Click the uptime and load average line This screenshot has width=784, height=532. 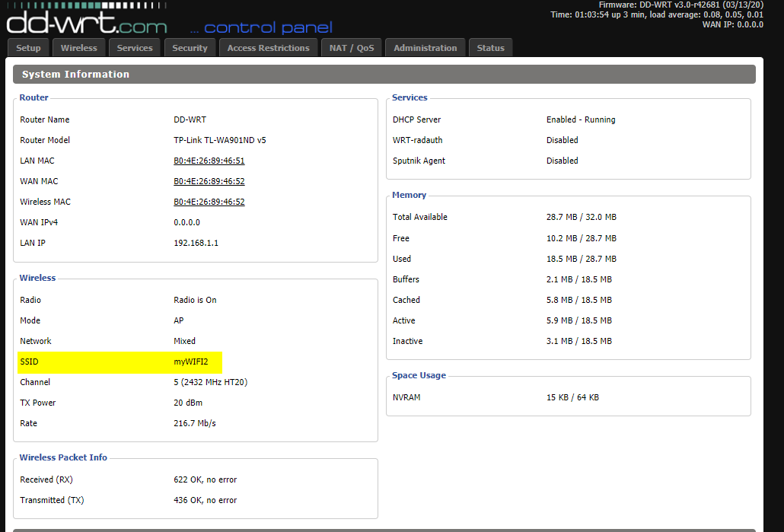coord(657,14)
